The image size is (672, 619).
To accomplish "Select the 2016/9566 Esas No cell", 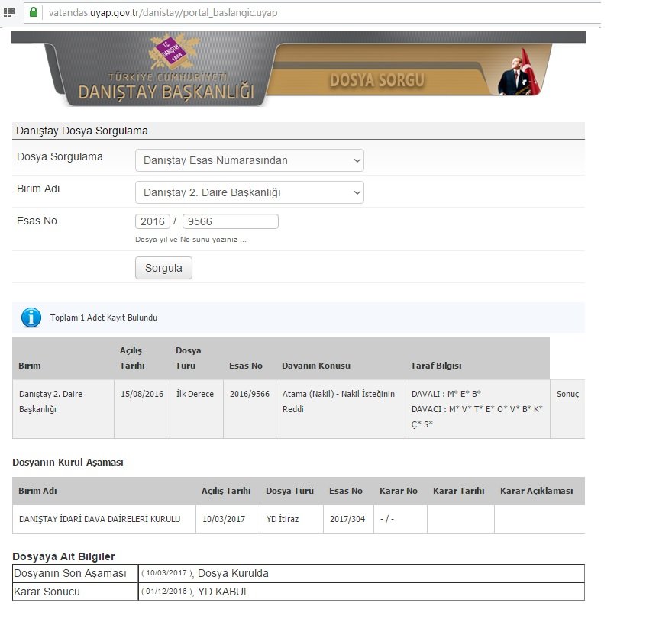I will (x=248, y=395).
